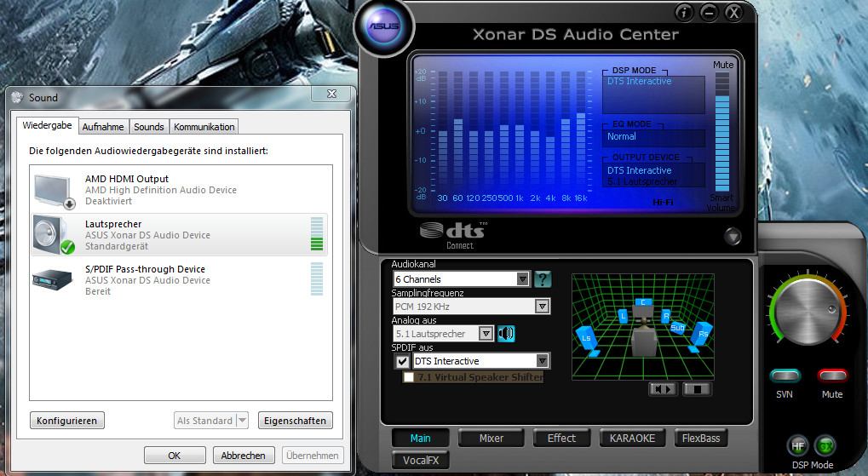Toggle the GX DSP mode button

825,446
